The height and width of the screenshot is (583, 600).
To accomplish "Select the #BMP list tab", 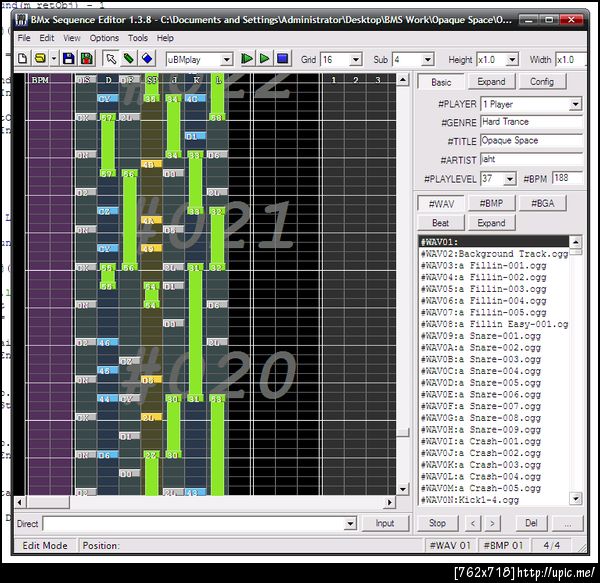I will pyautogui.click(x=491, y=203).
